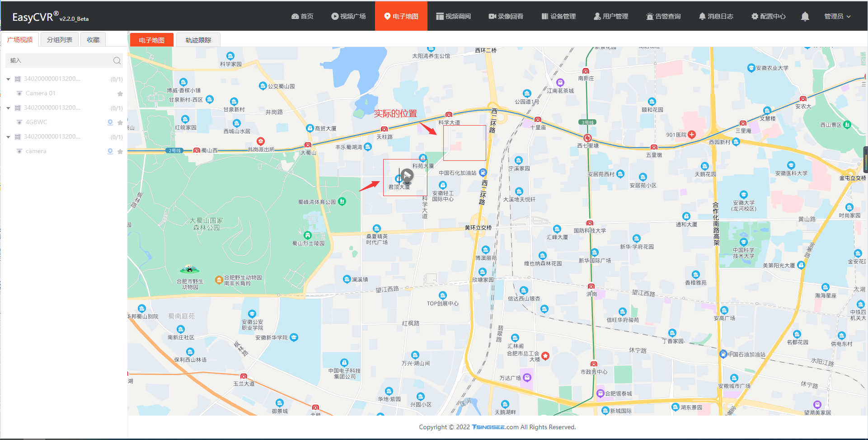
Task: Select 4GBWC in the device tree
Action: [x=36, y=122]
